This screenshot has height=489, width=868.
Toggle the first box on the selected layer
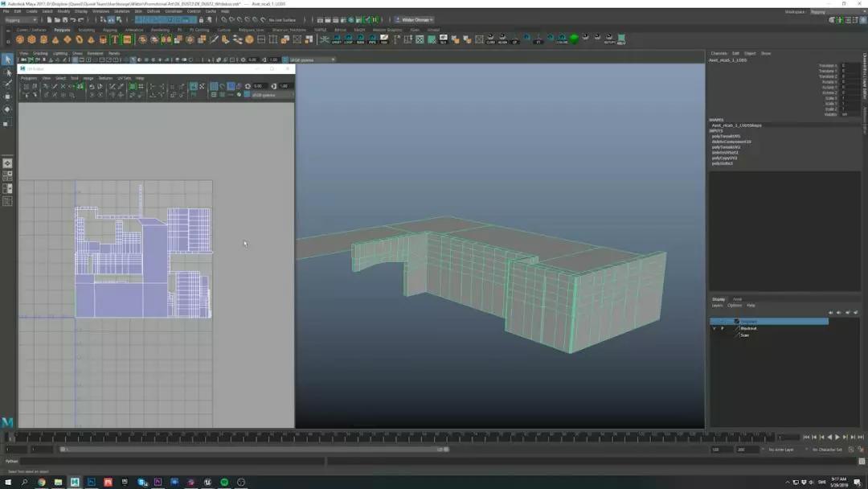click(x=714, y=321)
